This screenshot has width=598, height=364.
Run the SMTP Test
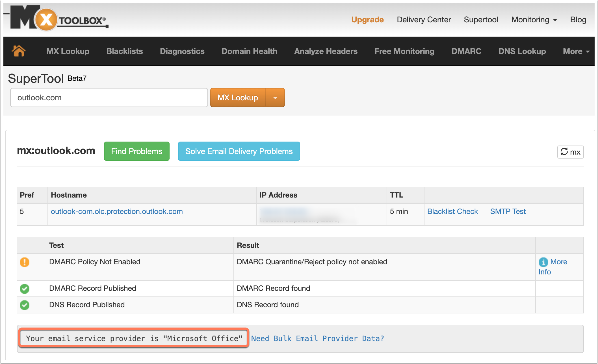click(508, 211)
